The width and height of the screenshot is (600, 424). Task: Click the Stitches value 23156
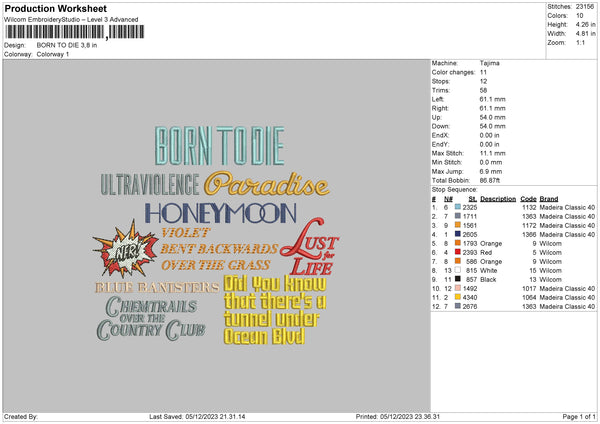[585, 7]
